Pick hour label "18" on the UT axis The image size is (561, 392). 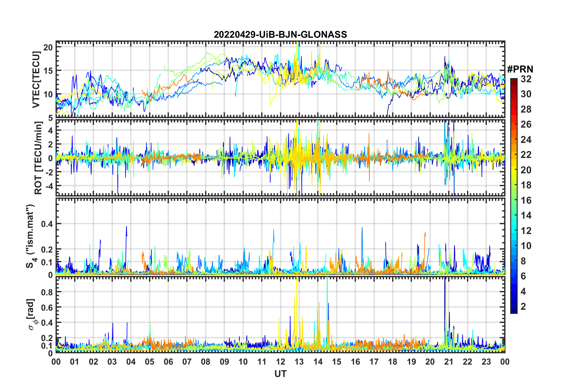click(x=393, y=362)
